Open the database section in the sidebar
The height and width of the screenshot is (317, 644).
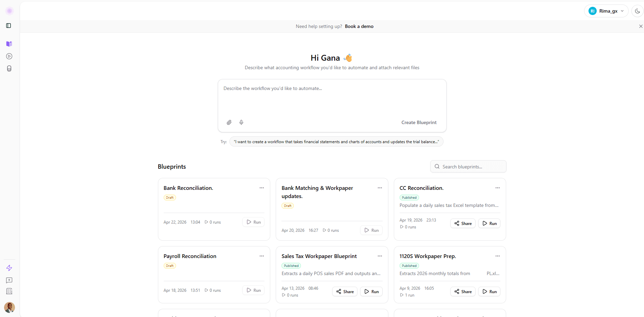click(x=9, y=69)
